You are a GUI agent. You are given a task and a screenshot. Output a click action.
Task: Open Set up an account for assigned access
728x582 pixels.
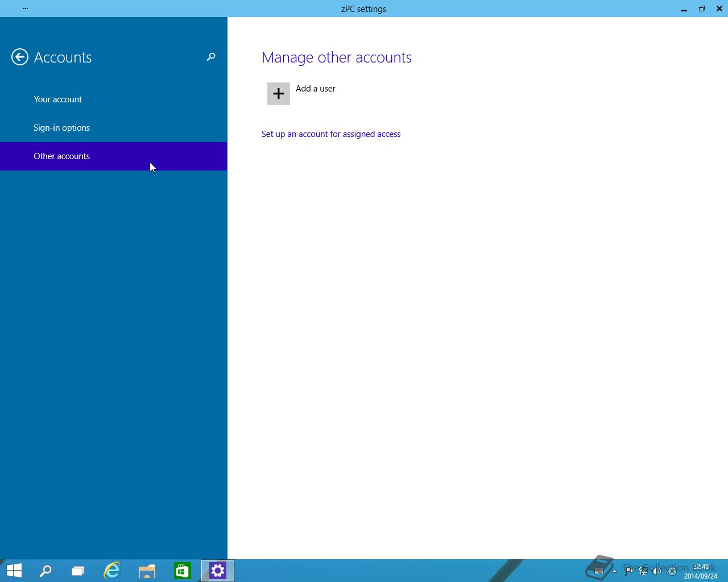coord(331,134)
